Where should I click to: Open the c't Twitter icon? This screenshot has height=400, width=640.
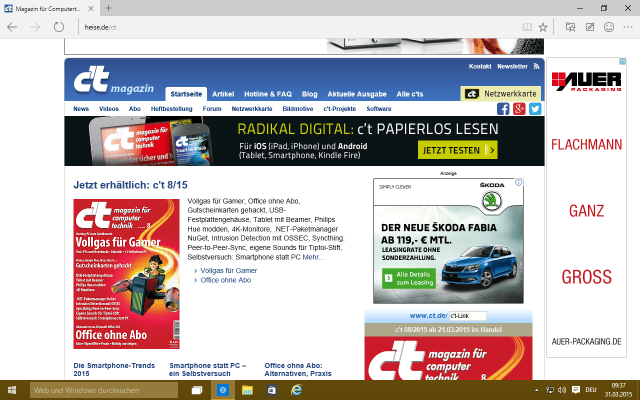coord(535,109)
